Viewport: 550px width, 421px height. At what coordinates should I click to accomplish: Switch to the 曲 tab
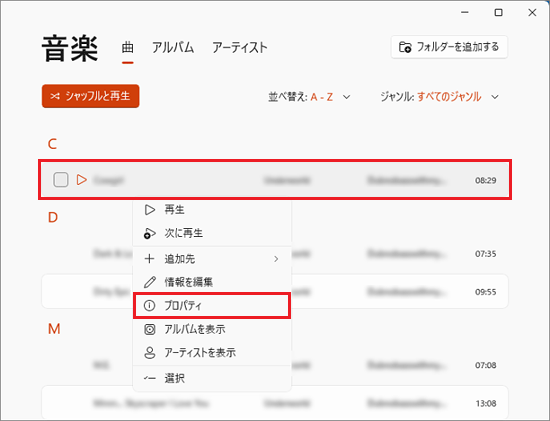pos(128,48)
